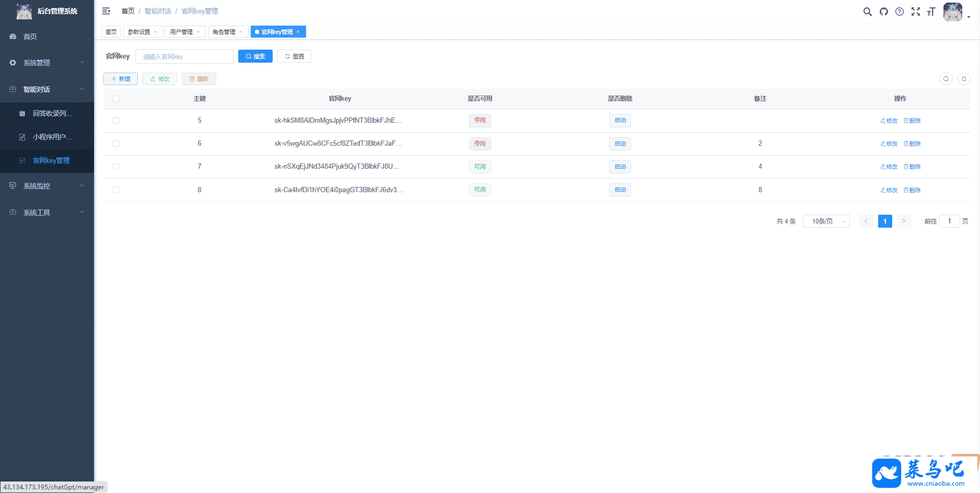The image size is (980, 493).
Task: Focus the 官网key search input field
Action: click(x=184, y=56)
